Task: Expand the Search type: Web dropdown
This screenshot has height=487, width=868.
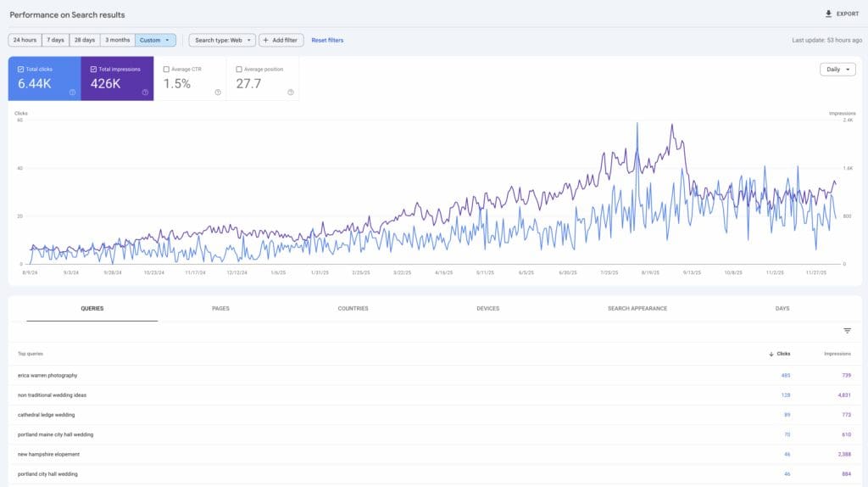Action: 222,40
